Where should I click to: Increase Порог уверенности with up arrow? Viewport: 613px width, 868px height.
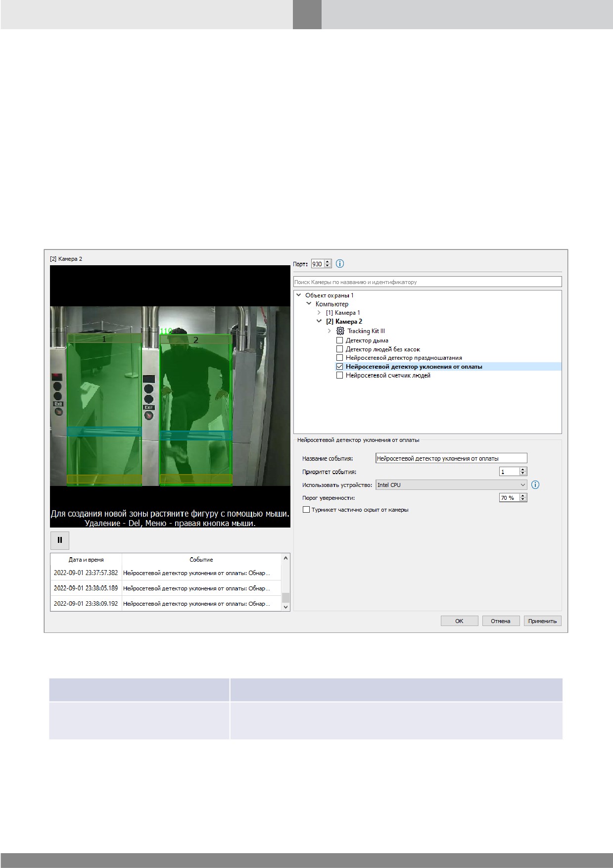(x=523, y=495)
